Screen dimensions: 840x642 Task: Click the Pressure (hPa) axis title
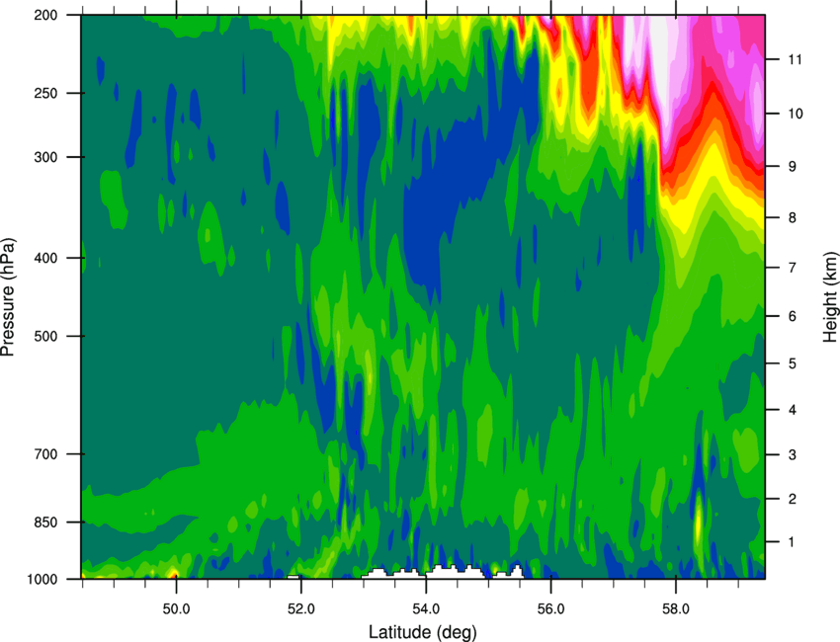(8, 297)
